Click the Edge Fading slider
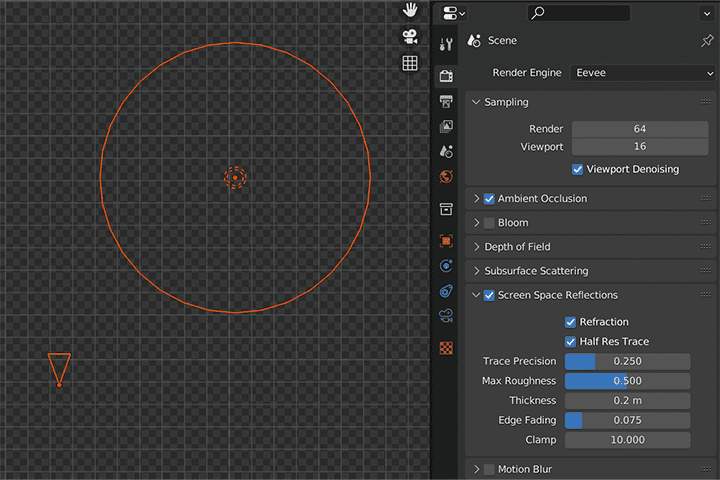This screenshot has width=720, height=480. pyautogui.click(x=627, y=420)
